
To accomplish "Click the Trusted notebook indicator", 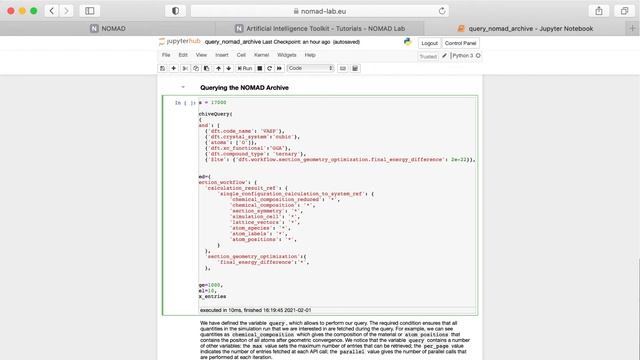I will 428,56.
